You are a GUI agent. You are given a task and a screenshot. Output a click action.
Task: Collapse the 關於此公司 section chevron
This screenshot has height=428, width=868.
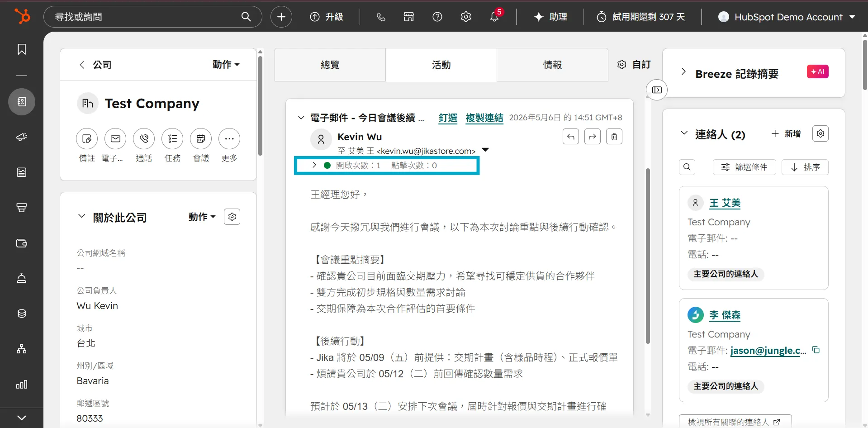81,216
